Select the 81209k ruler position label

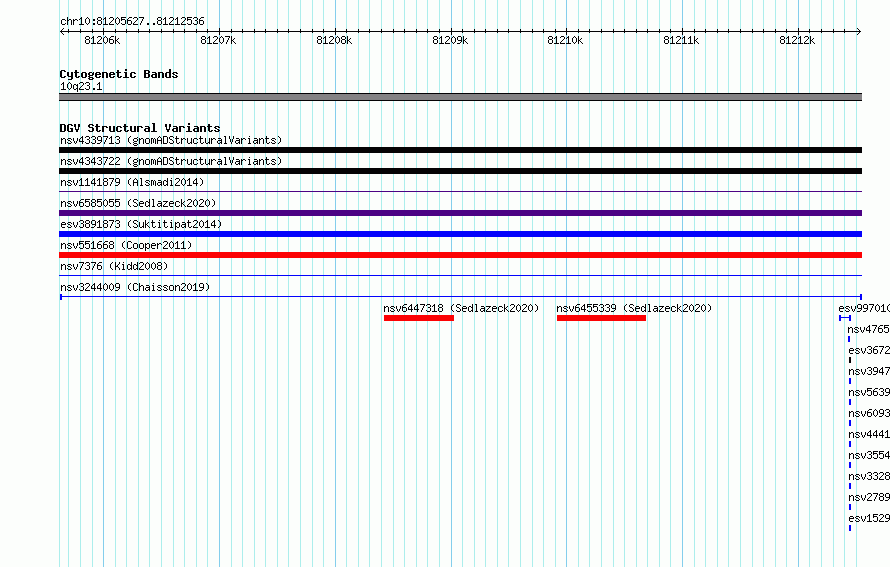(x=450, y=40)
